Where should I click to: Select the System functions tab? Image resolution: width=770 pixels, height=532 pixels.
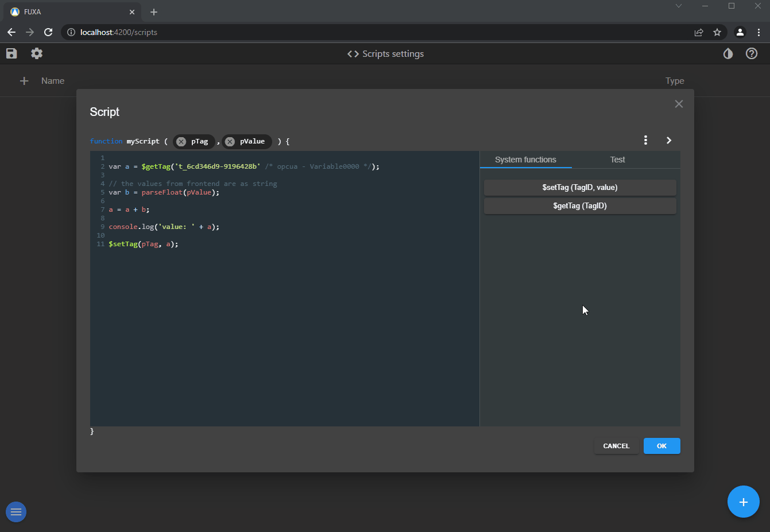(x=525, y=160)
